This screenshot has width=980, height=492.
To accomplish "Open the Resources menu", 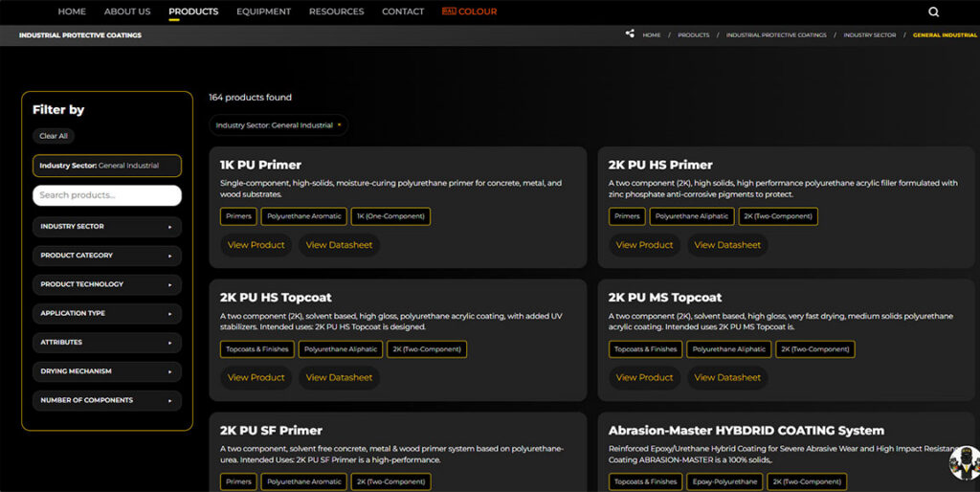I will tap(336, 11).
